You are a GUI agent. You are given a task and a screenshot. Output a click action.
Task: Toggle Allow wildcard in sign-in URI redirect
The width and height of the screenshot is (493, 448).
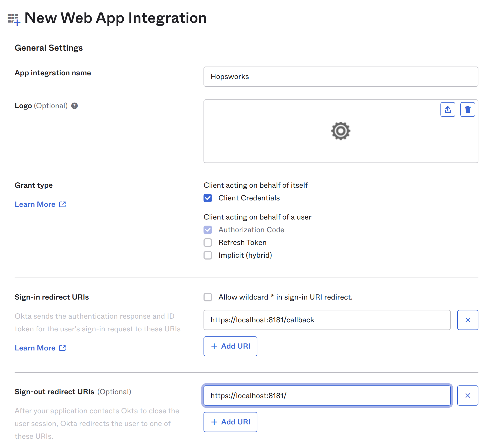(208, 297)
